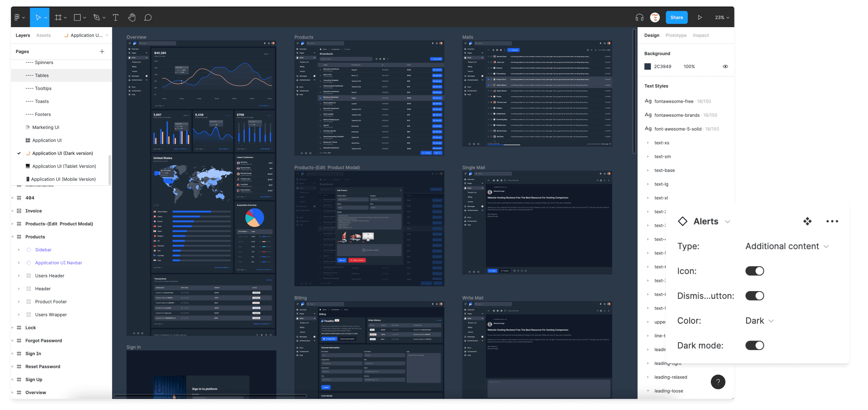Select the Comment tool
This screenshot has height=410, width=868.
(148, 17)
